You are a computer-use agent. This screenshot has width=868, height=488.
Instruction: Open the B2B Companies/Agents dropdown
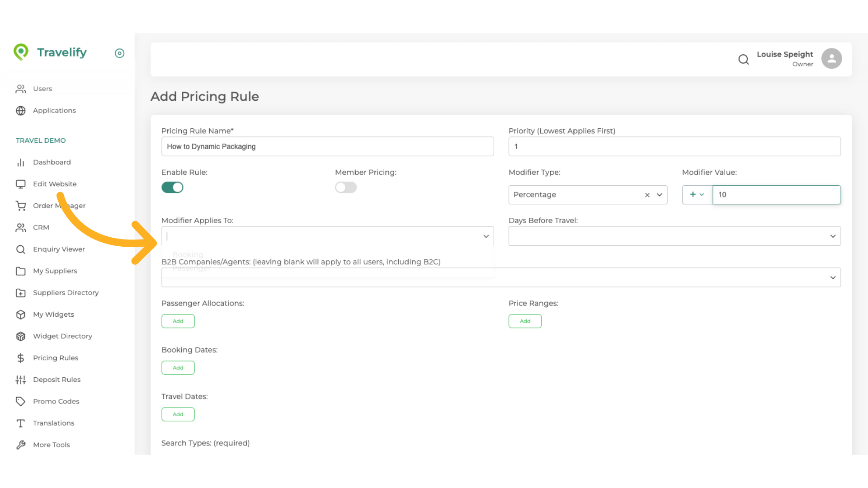833,277
